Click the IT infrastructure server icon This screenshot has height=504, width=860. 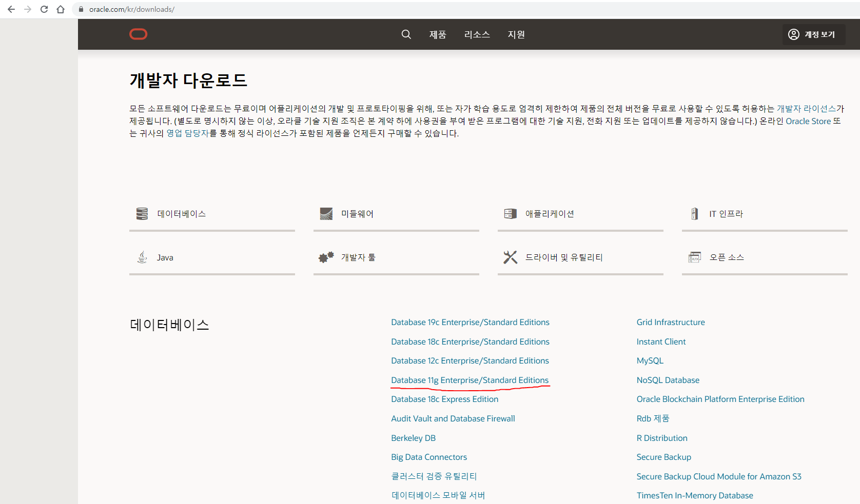coord(695,214)
